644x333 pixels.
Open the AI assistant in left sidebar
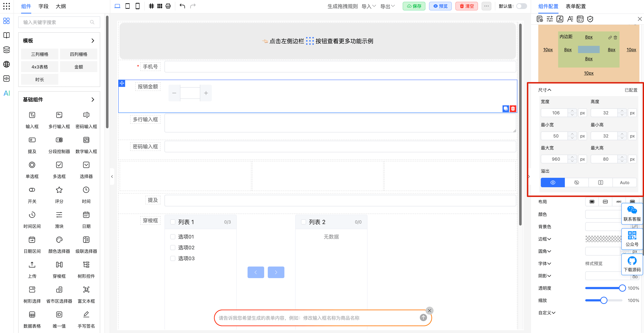7,93
